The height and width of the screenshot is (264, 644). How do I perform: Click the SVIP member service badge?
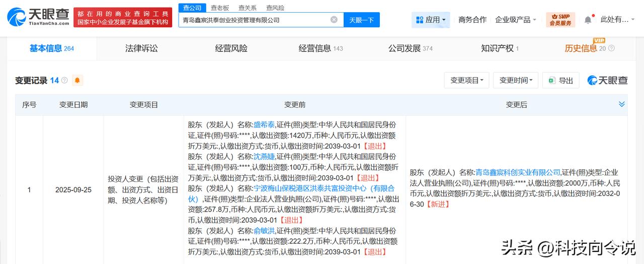560,20
